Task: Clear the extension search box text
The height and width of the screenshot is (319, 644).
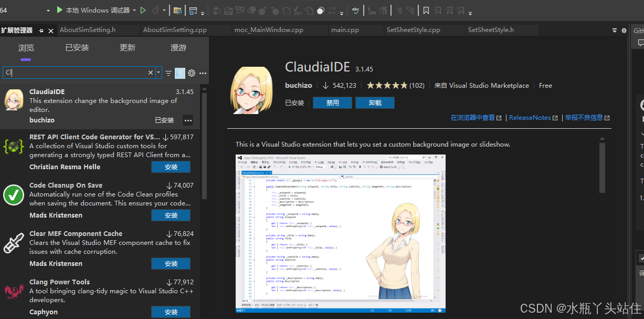Action: [x=151, y=73]
